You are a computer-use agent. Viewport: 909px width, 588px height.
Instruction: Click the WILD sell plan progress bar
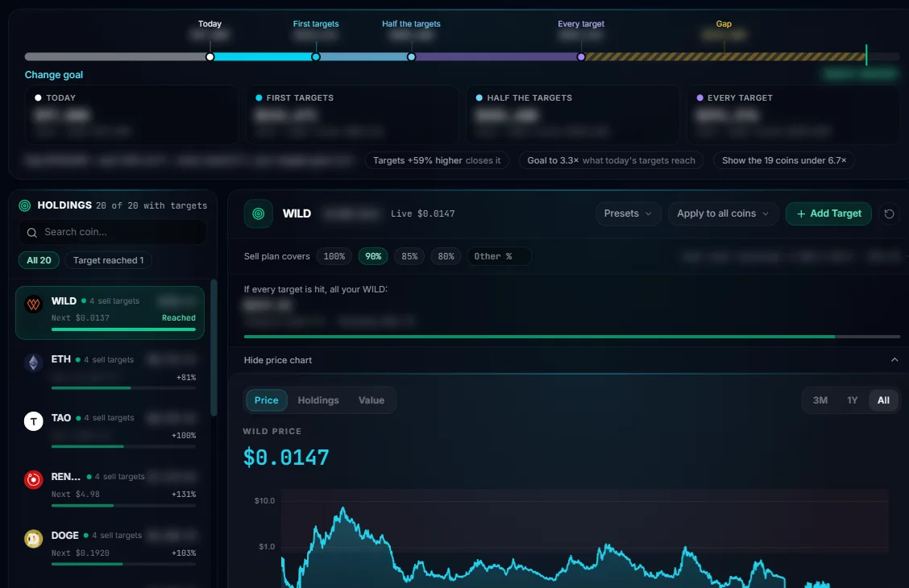pos(571,337)
